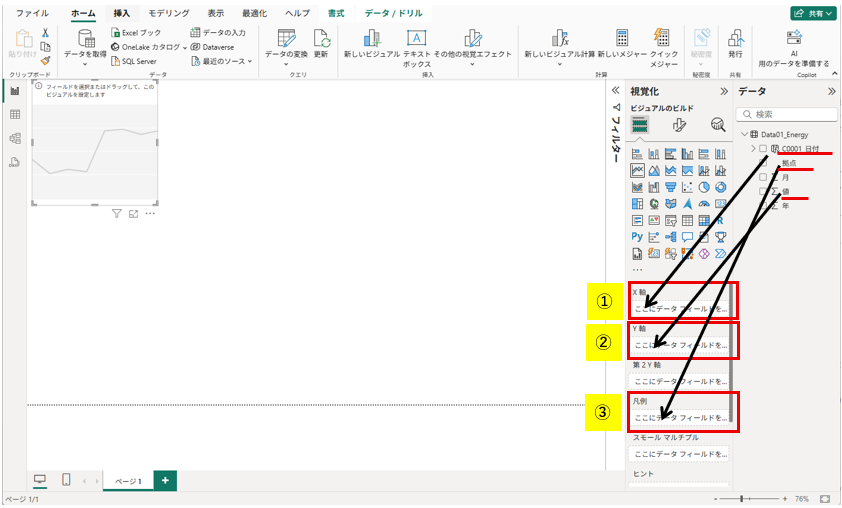842x508 pixels.
Task: Click the 更新 refresh button
Action: point(321,43)
